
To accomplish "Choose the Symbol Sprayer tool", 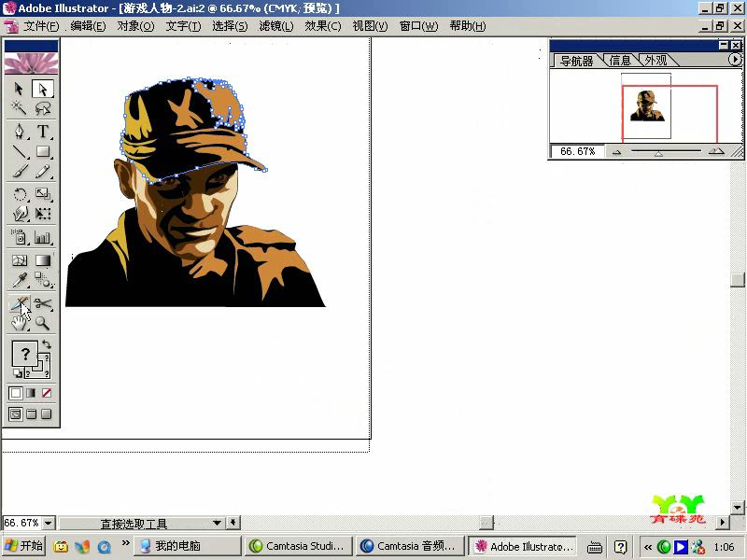I will pos(19,237).
